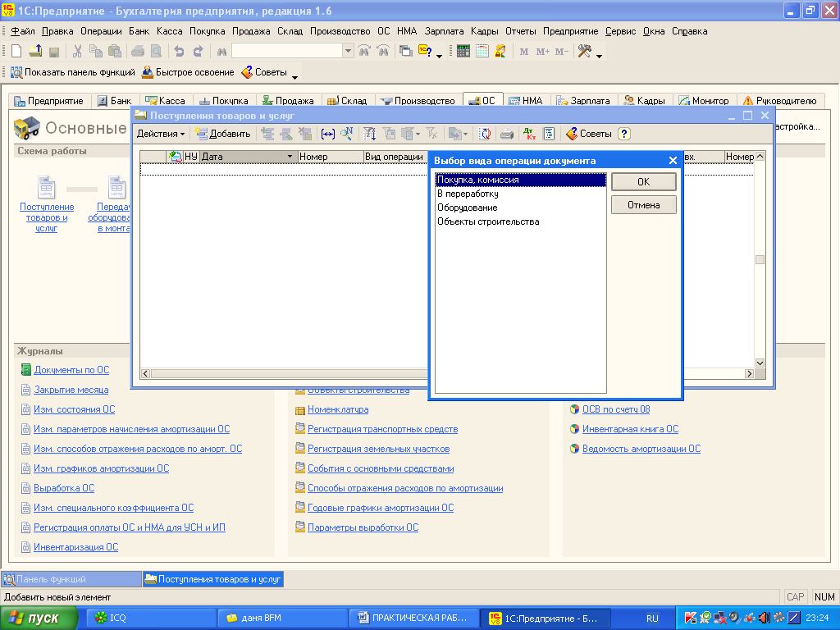Click the 1C help question icon
This screenshot has height=630, width=840.
pyautogui.click(x=426, y=52)
